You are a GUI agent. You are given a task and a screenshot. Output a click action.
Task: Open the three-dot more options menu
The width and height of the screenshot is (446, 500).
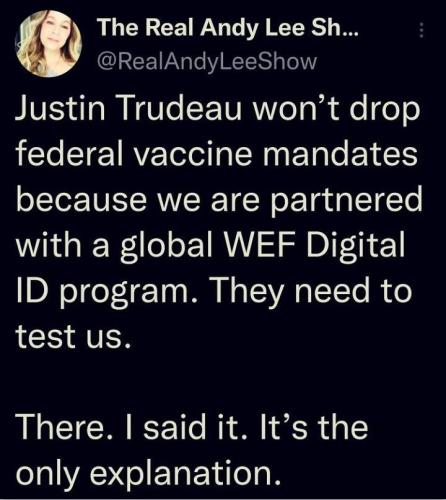[x=421, y=30]
